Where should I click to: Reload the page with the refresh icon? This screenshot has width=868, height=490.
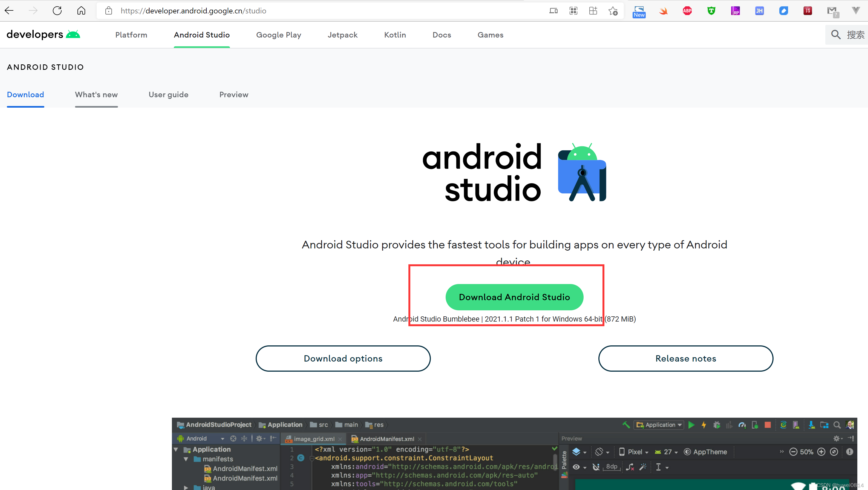(57, 10)
